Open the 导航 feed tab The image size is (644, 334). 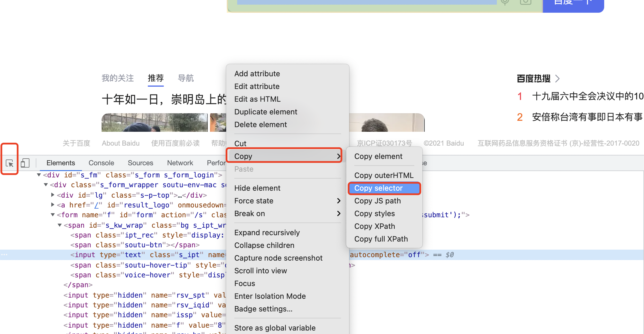(x=186, y=78)
